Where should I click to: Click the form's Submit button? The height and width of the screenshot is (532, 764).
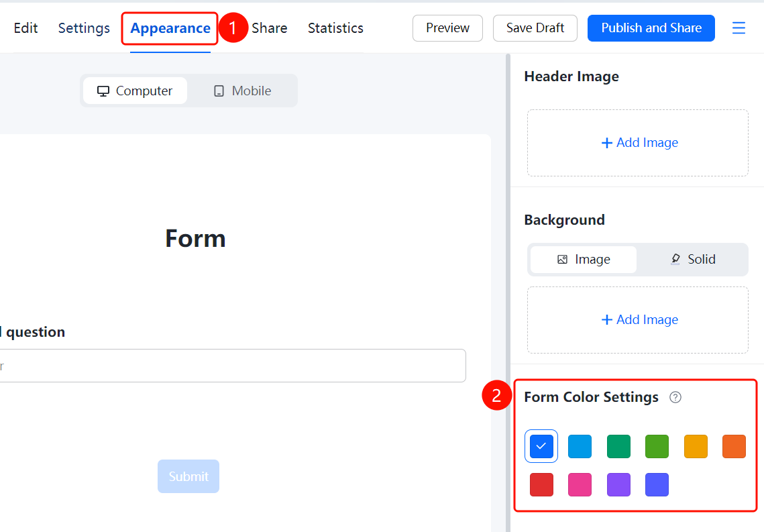coord(188,476)
